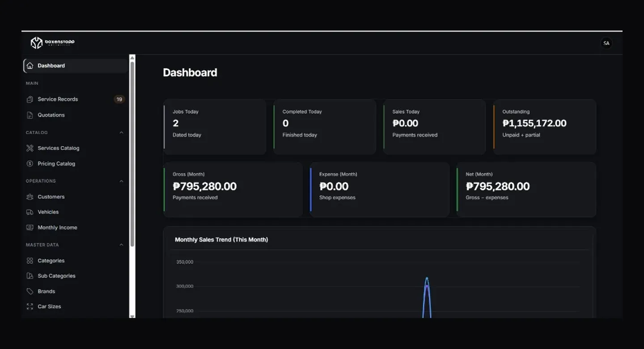Click the sales trend peak on chart
Screen dimensions: 644x349
click(427, 278)
